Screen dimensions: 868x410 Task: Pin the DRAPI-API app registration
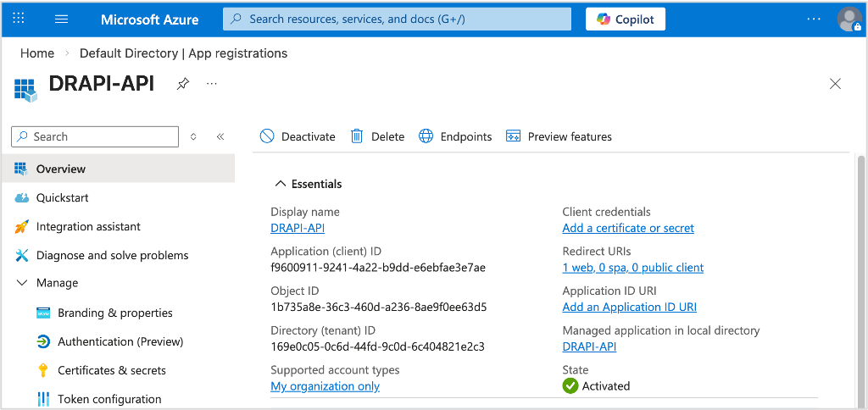coord(182,84)
